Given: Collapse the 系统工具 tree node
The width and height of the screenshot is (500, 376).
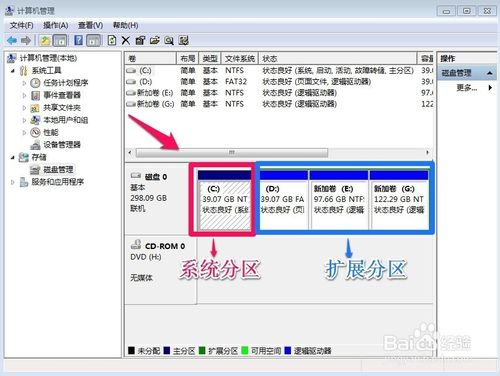Looking at the screenshot, I should click(13, 71).
